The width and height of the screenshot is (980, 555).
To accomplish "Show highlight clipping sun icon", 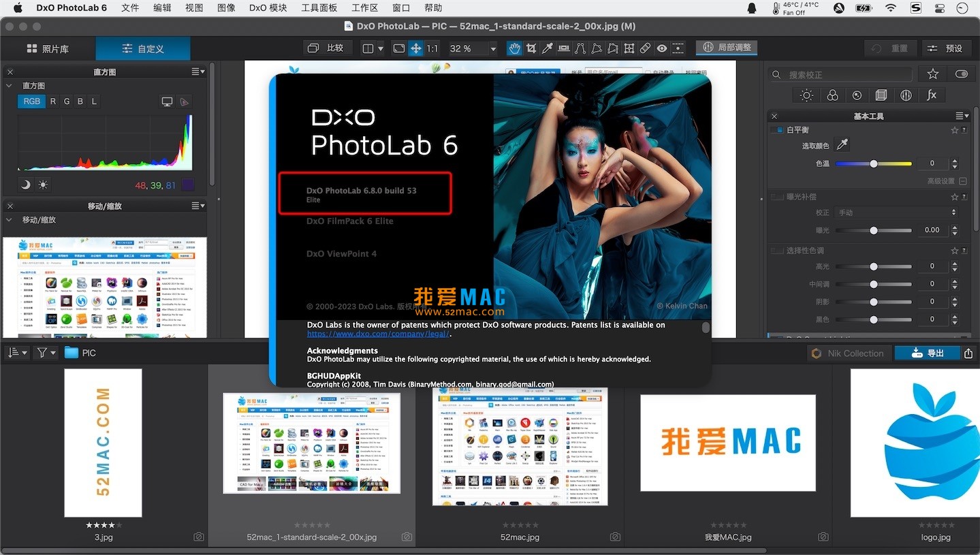I will pyautogui.click(x=43, y=185).
